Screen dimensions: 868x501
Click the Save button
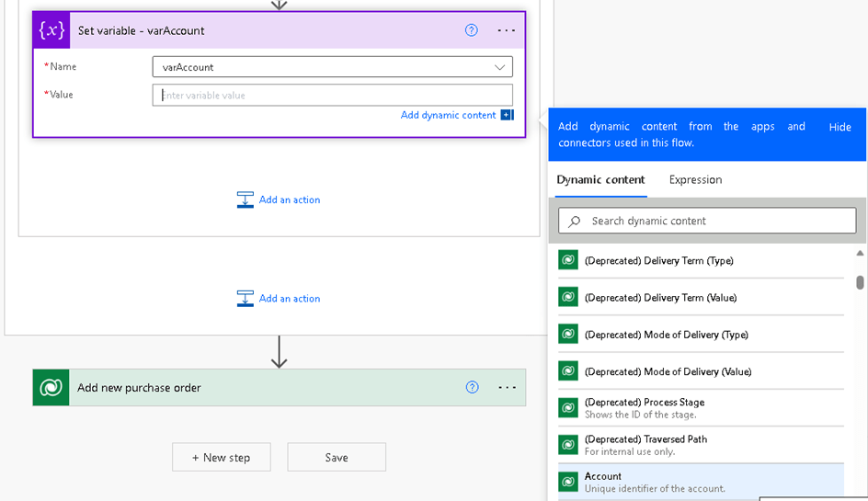pos(337,458)
